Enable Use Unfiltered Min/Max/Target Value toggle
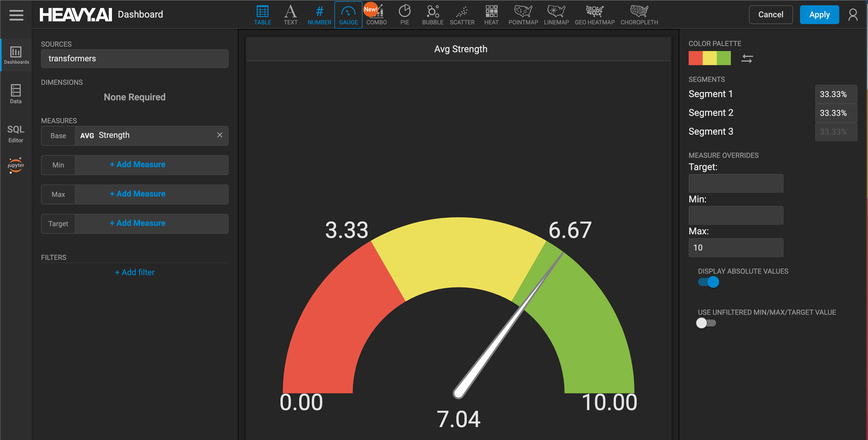868x440 pixels. click(706, 323)
